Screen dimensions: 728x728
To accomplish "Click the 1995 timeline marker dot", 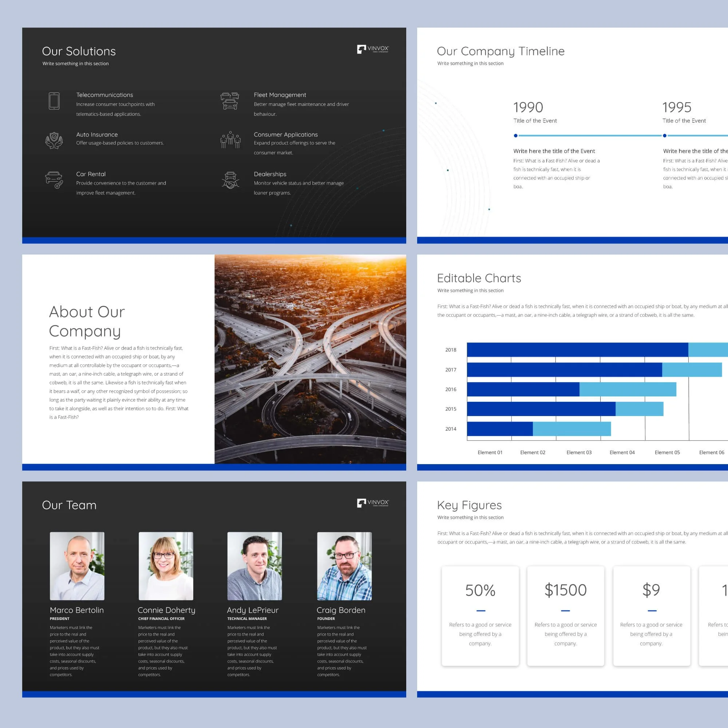I will coord(664,136).
